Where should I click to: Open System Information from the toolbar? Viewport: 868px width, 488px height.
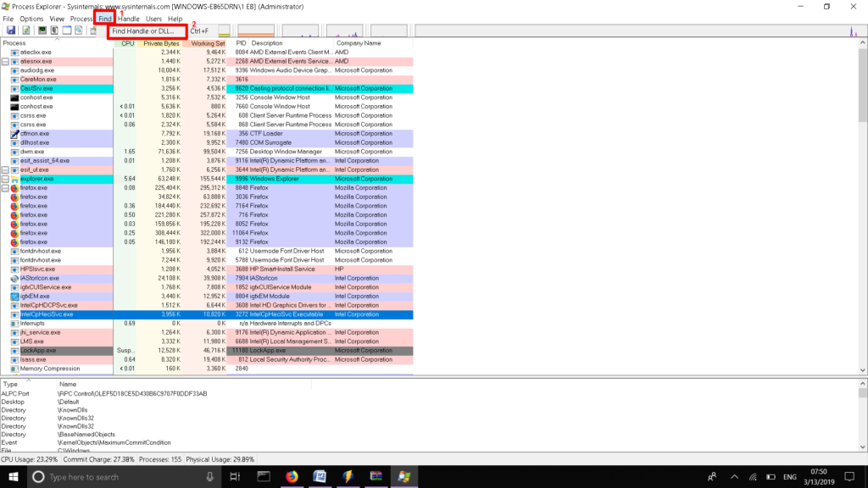point(42,30)
